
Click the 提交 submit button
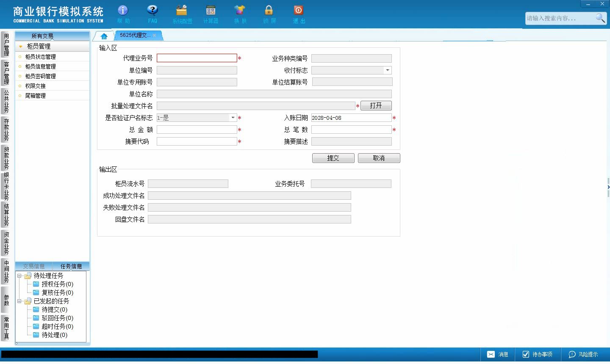pyautogui.click(x=333, y=158)
